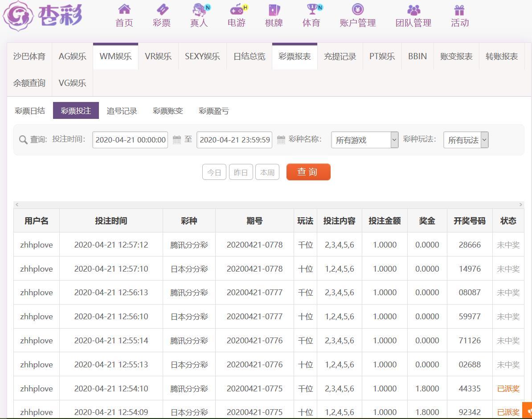
Task: Click the 电游 game controller icon
Action: coord(236,9)
